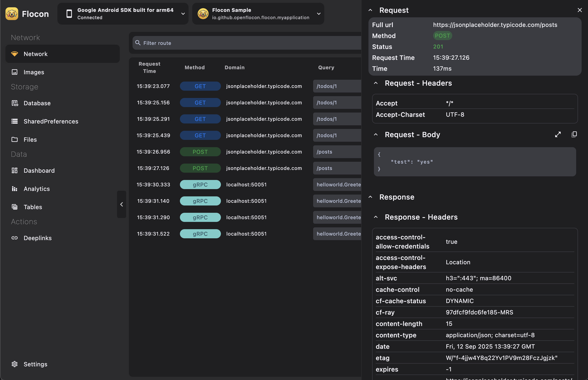Click the Database sidebar icon
588x380 pixels.
point(15,103)
